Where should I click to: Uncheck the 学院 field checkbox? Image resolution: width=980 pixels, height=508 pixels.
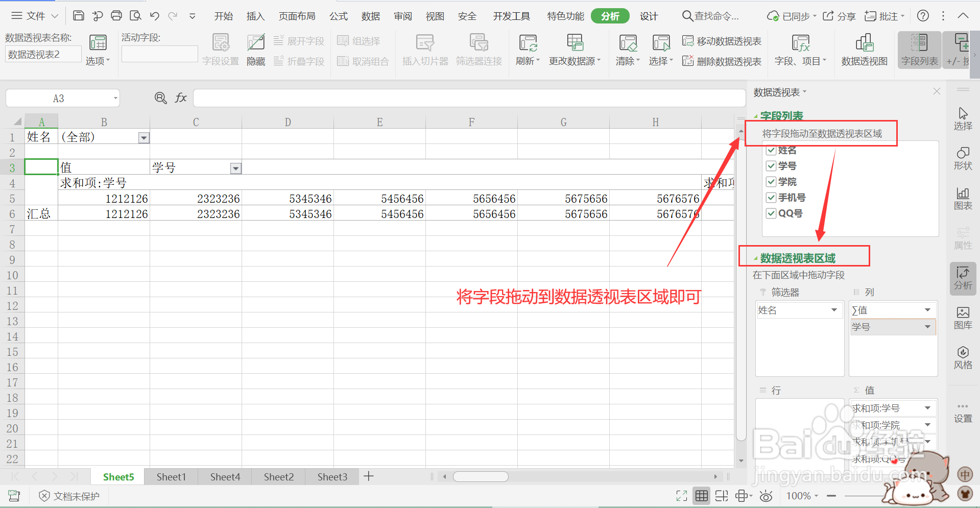point(771,182)
